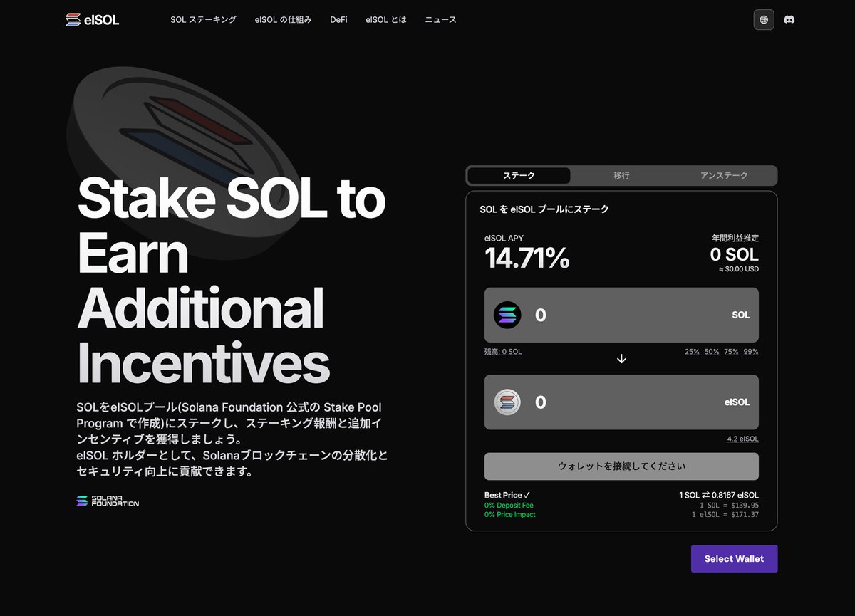Open the Discord community link icon
Image resolution: width=855 pixels, height=616 pixels.
(x=789, y=19)
